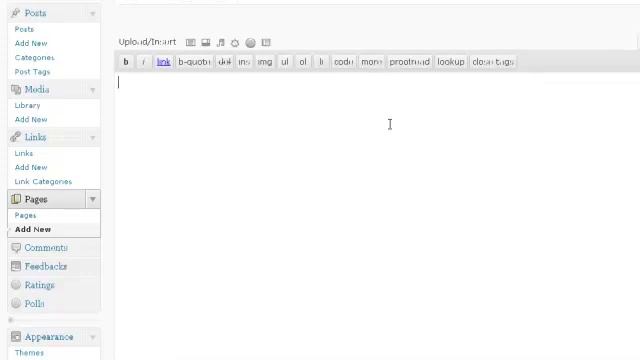Image resolution: width=640 pixels, height=360 pixels.
Task: Open the Polls menu item
Action: point(35,304)
